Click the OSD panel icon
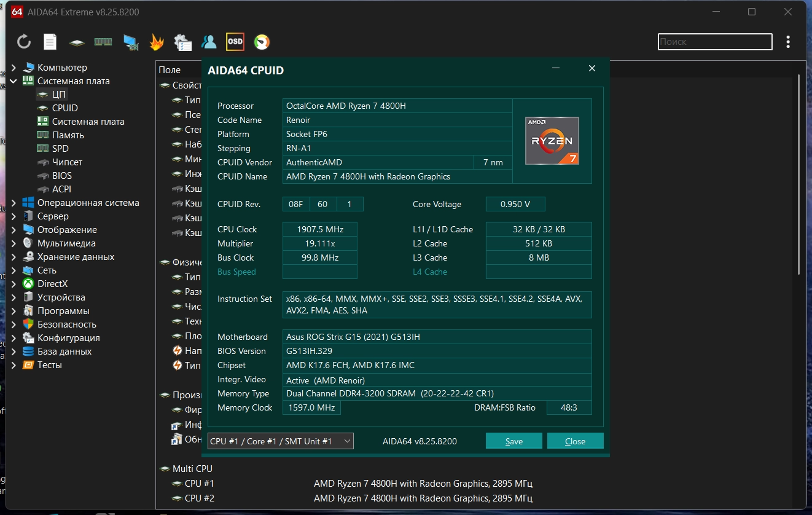812x515 pixels. (x=235, y=42)
